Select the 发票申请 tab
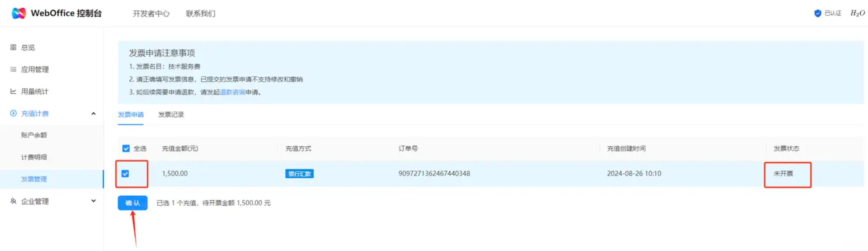The height and width of the screenshot is (251, 868). [130, 115]
